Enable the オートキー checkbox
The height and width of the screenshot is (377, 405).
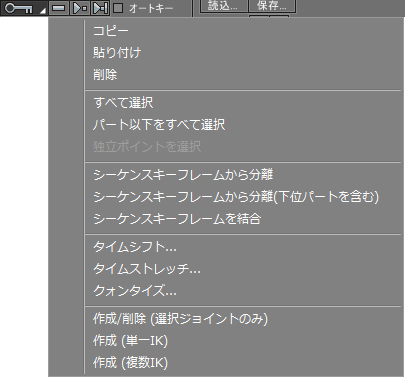[x=118, y=8]
